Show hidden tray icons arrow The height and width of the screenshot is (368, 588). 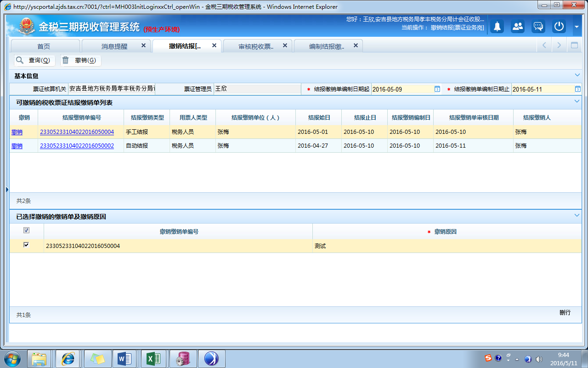coord(517,359)
